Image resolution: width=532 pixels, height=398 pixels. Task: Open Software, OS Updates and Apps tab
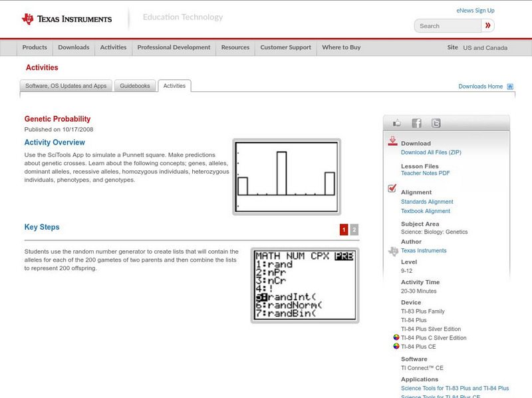point(66,86)
